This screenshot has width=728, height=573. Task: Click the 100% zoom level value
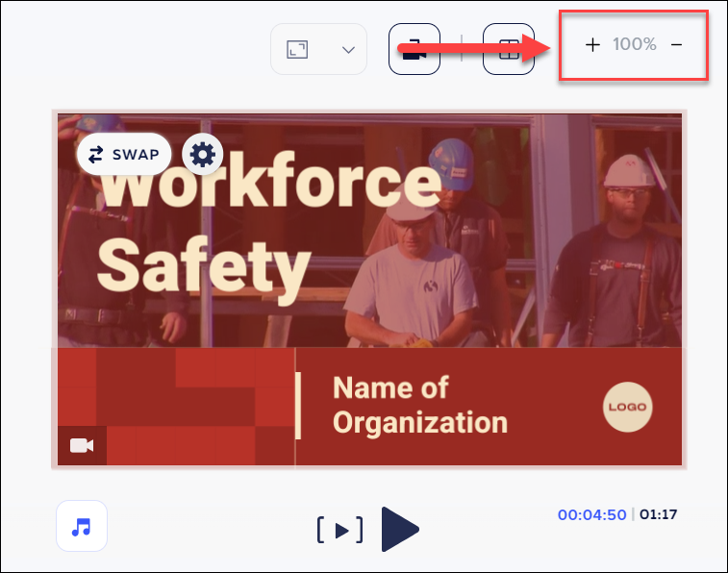(x=635, y=45)
